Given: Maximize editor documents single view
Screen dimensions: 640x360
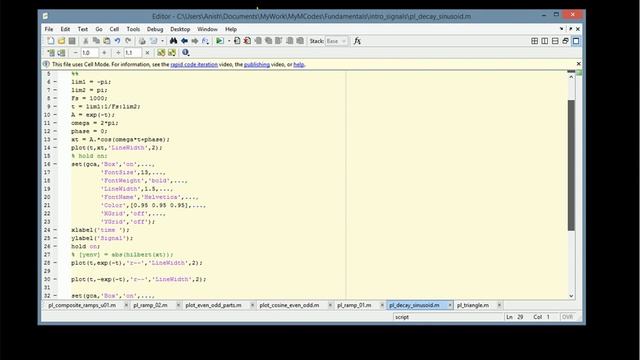Looking at the screenshot, I should pyautogui.click(x=576, y=41).
